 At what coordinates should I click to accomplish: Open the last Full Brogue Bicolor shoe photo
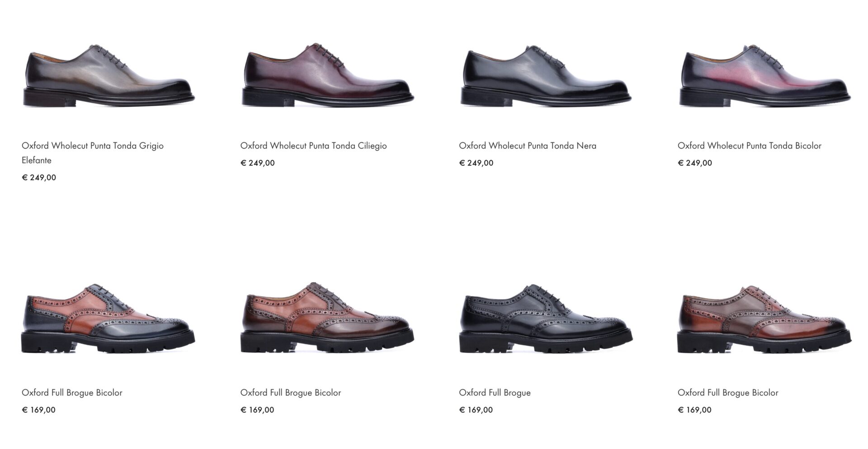click(764, 318)
